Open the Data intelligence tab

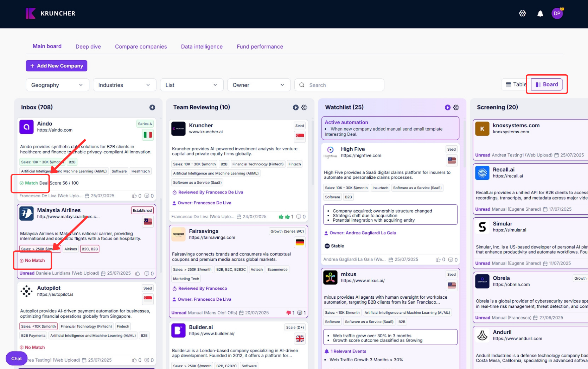(202, 46)
